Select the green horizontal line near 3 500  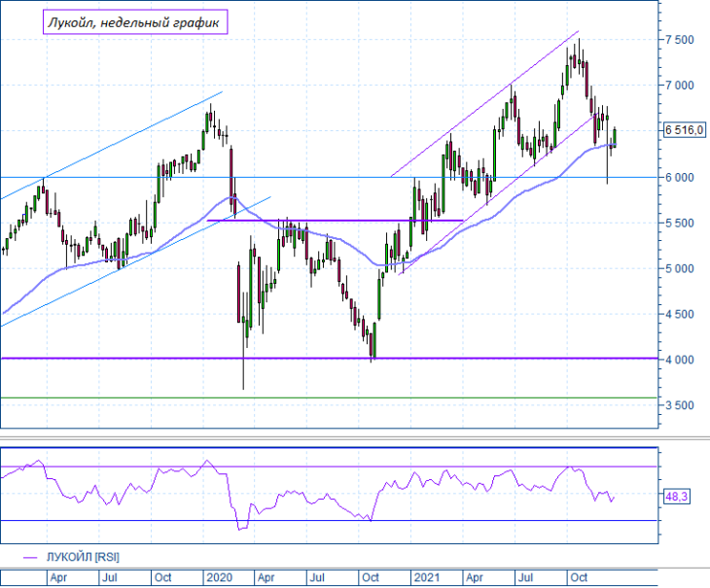click(x=329, y=398)
